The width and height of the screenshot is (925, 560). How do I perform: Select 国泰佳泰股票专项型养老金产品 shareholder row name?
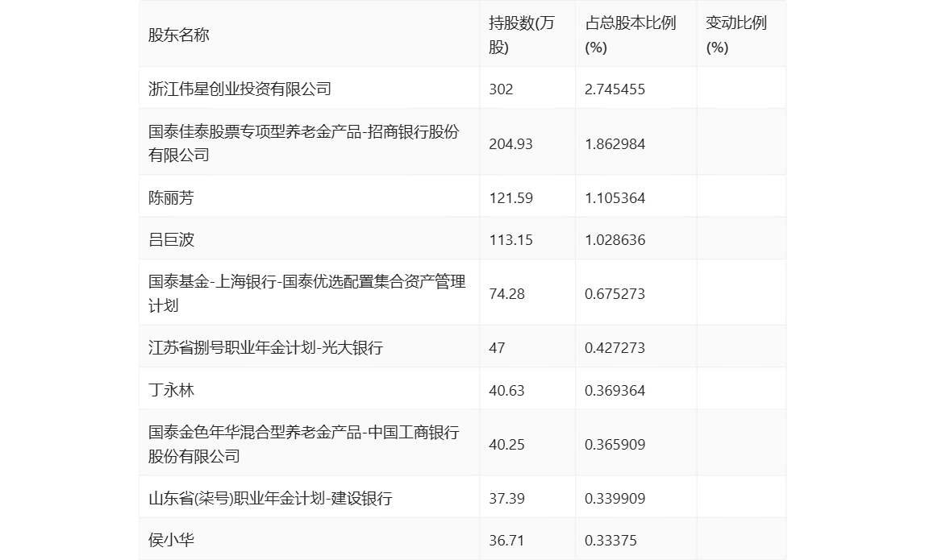point(303,143)
